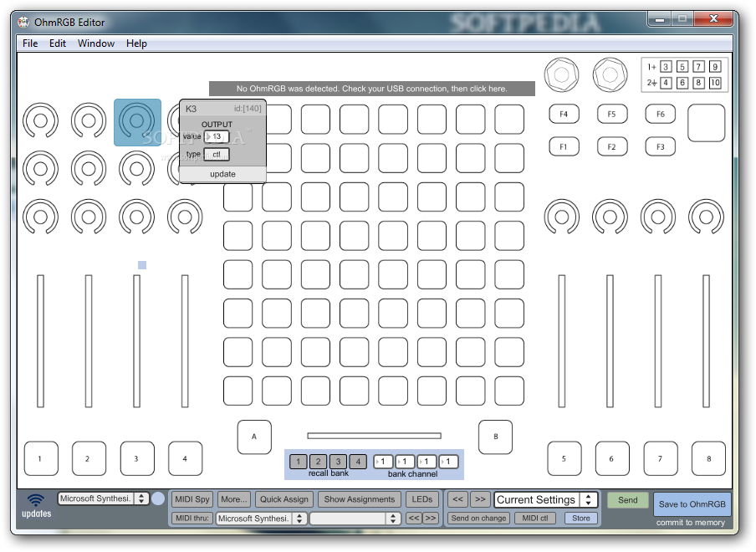Select crossfader button B
Image resolution: width=756 pixels, height=552 pixels.
coord(495,437)
